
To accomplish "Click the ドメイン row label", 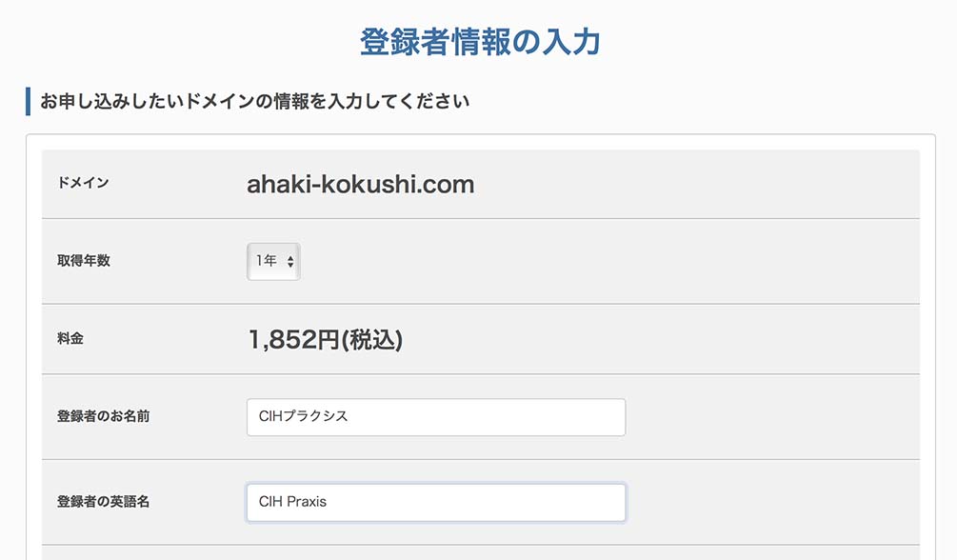I will tap(83, 183).
